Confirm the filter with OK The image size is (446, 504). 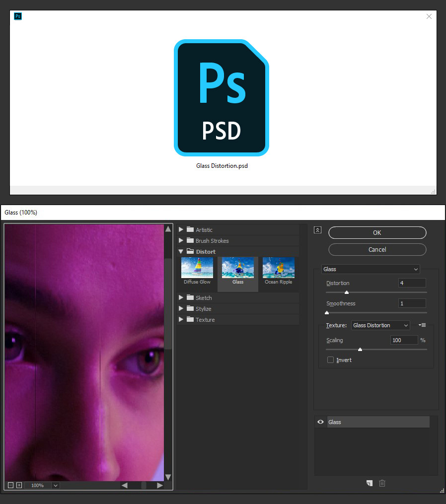(x=377, y=233)
